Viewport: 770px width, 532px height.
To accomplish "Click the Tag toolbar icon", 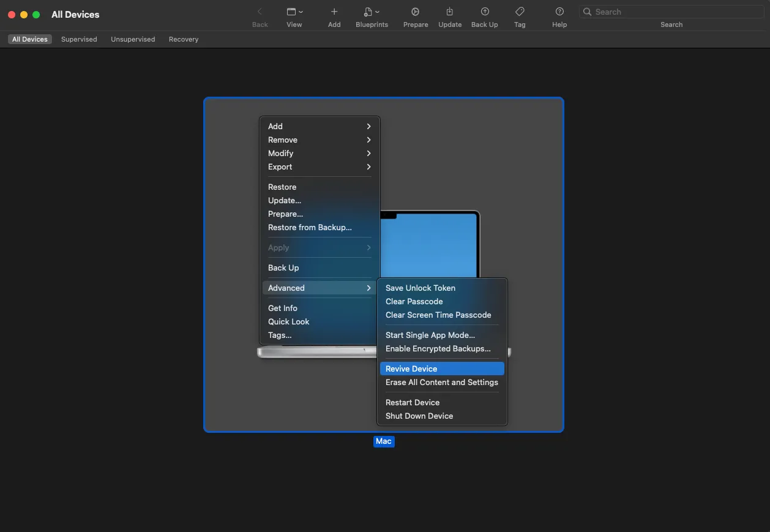I will point(520,12).
